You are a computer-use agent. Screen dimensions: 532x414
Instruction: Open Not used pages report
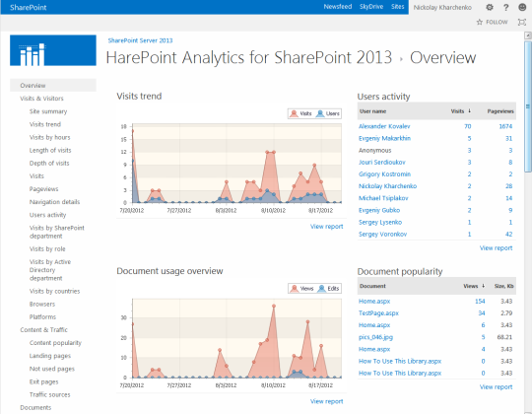52,369
